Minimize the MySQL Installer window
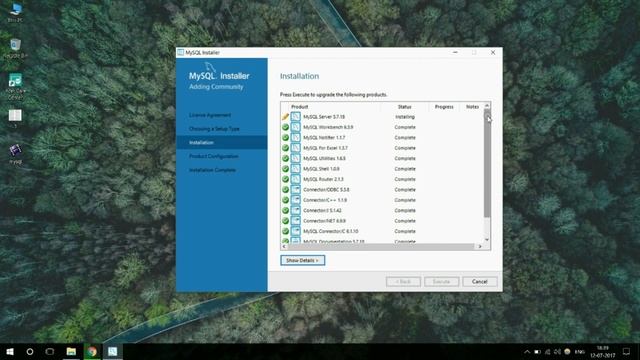This screenshot has width=640, height=360. click(456, 52)
